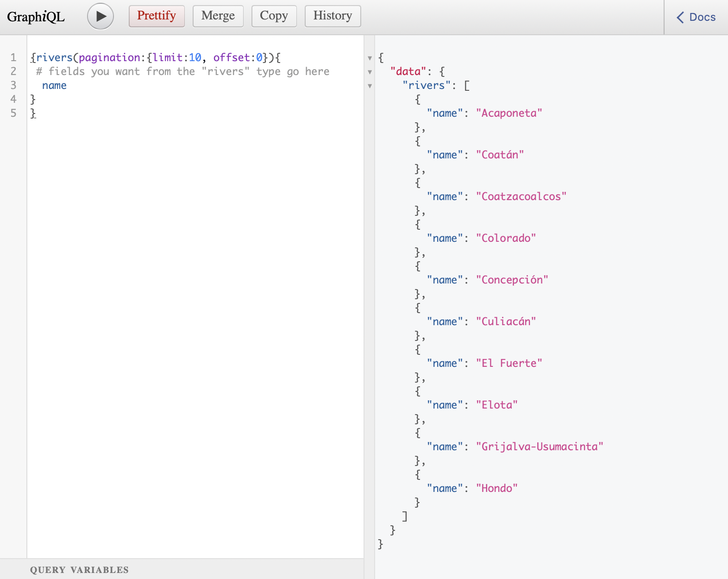Click the "Grijalva-Usumacinta" result value
The height and width of the screenshot is (579, 728).
540,447
